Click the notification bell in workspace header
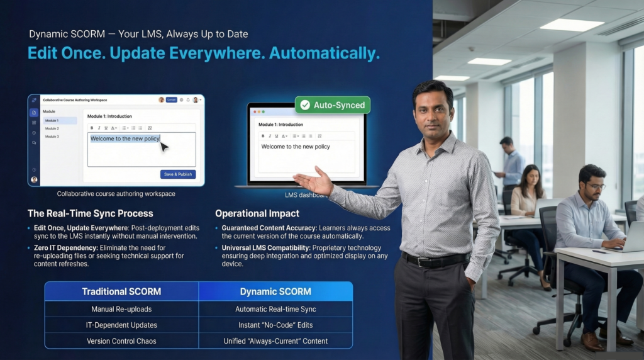 (188, 99)
